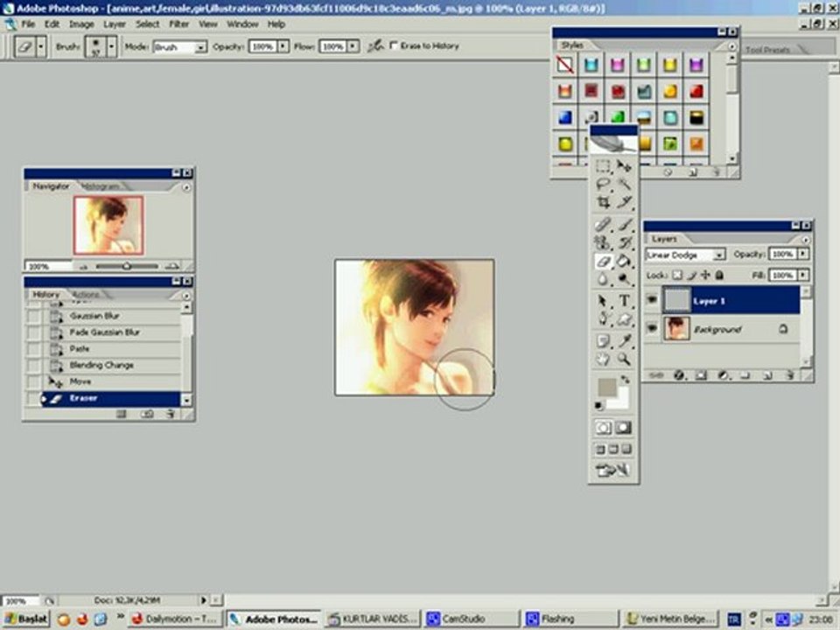This screenshot has width=840, height=630.
Task: Toggle lock position in Layers panel
Action: point(705,276)
